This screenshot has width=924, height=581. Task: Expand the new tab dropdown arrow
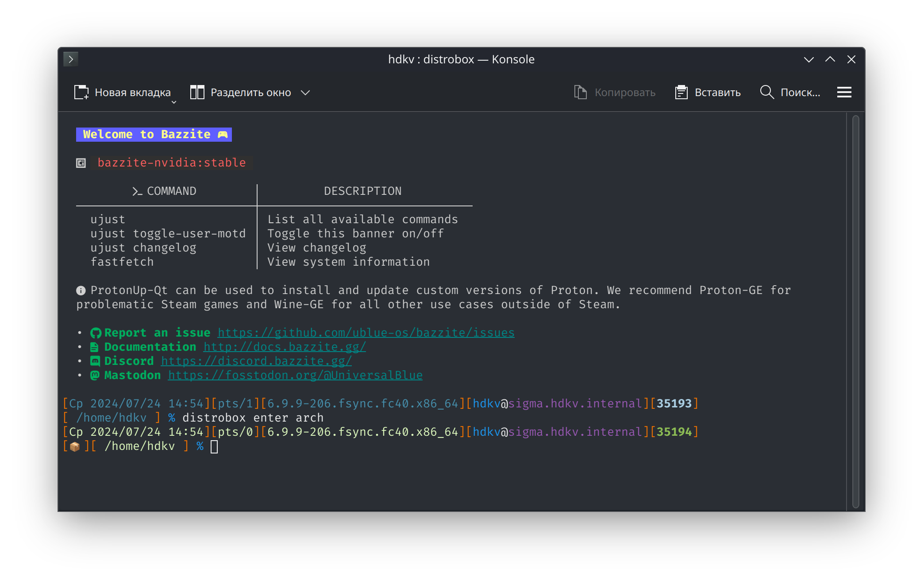[174, 102]
